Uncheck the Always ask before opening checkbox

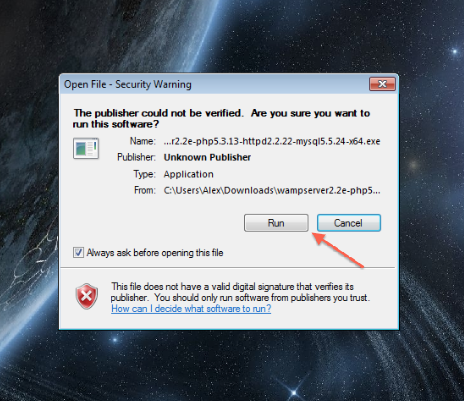pyautogui.click(x=78, y=252)
